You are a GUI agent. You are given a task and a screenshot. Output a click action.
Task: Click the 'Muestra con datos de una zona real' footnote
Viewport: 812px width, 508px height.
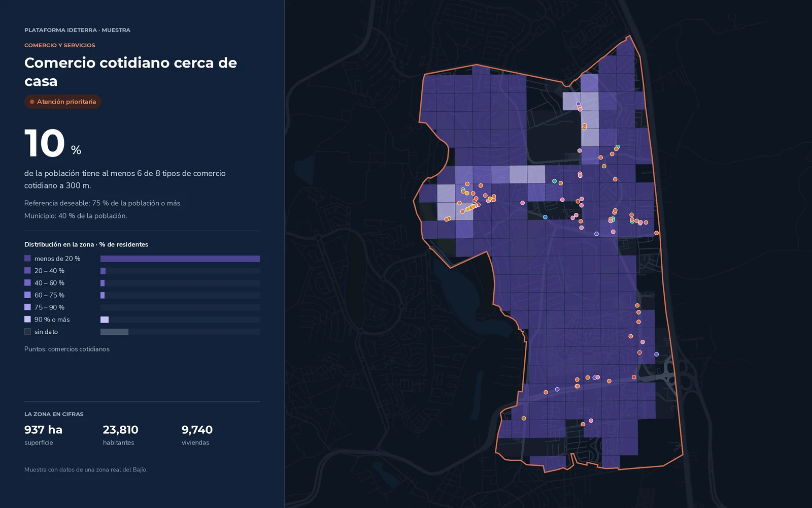pyautogui.click(x=86, y=470)
